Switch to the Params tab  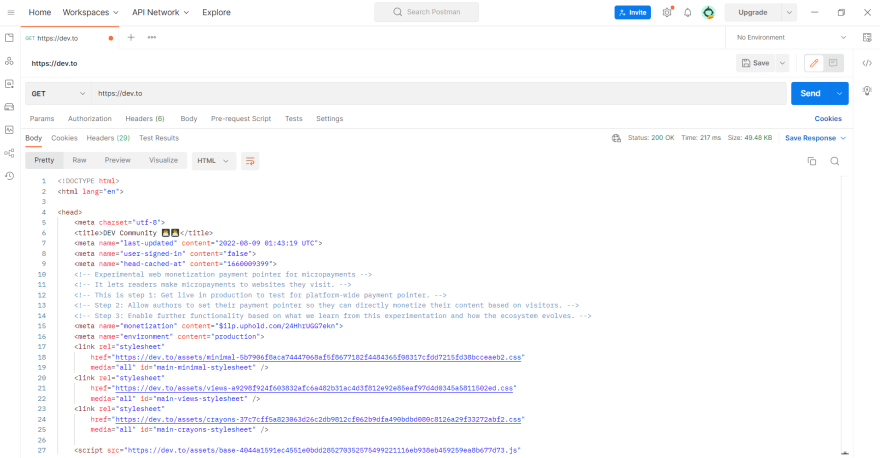click(42, 119)
